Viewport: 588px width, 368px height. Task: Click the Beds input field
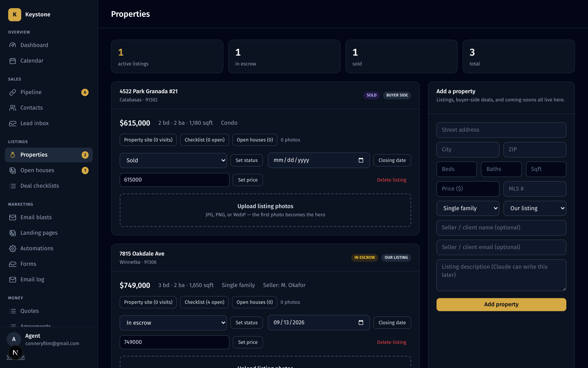click(457, 169)
